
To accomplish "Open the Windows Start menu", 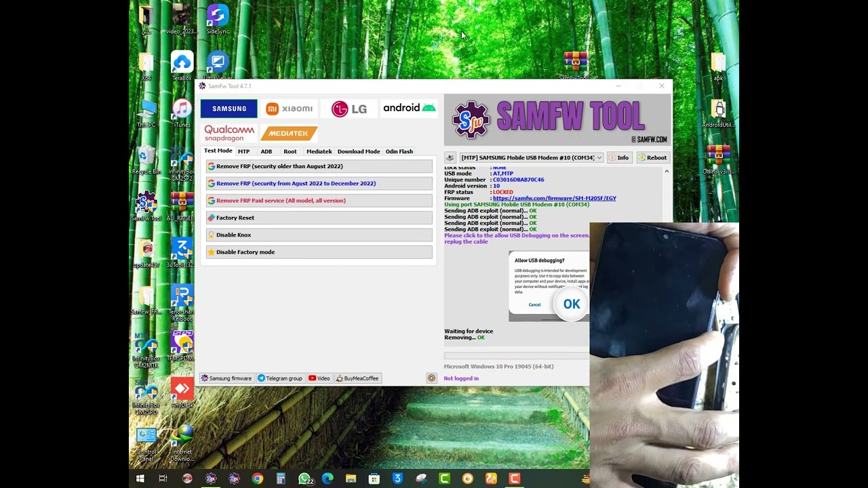I will tap(140, 479).
